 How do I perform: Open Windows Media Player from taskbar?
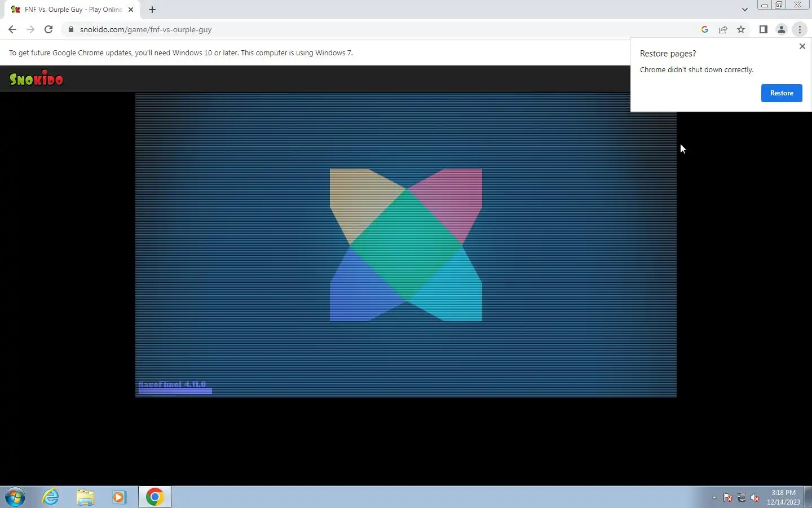(x=119, y=497)
